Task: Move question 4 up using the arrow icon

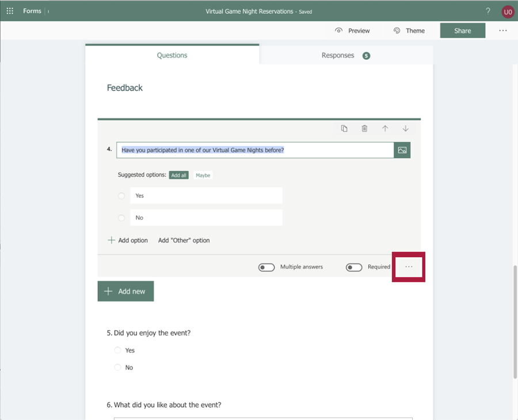Action: pyautogui.click(x=385, y=128)
